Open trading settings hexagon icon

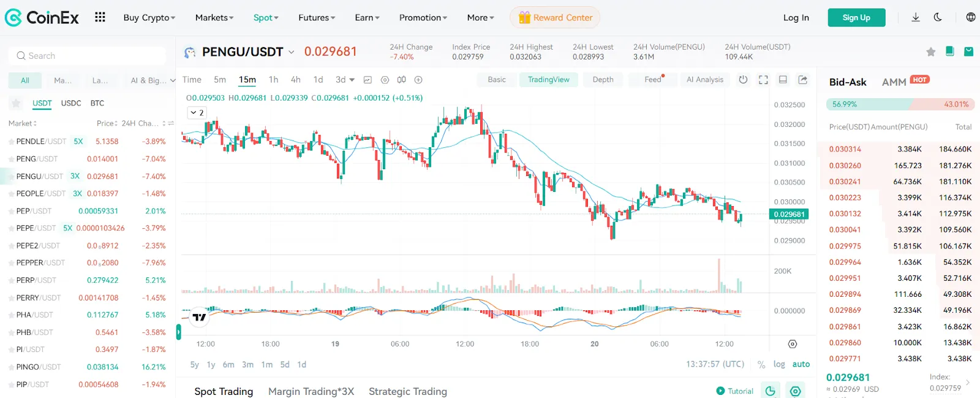pos(796,391)
